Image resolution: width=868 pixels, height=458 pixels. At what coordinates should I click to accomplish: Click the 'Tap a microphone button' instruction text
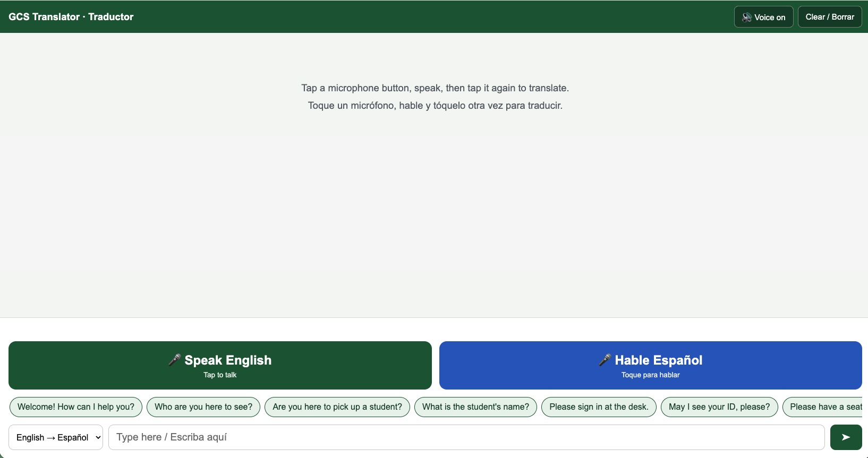(435, 88)
